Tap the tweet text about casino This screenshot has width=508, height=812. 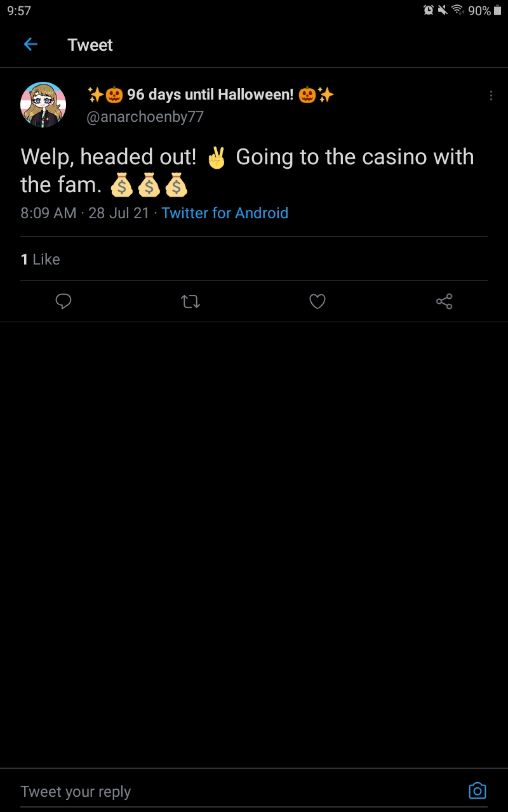247,171
